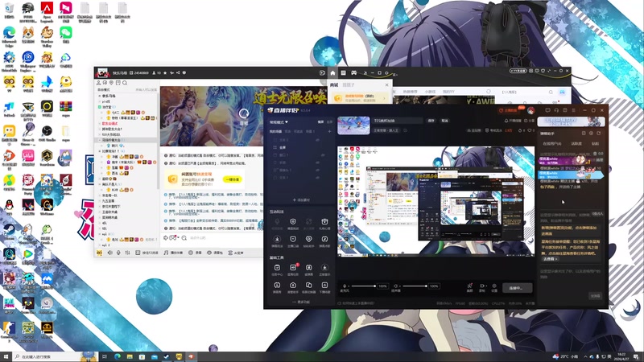Viewport: 644px width, 362px height.
Task: Click the speaker icon beside the second volume slider
Action: click(395, 286)
